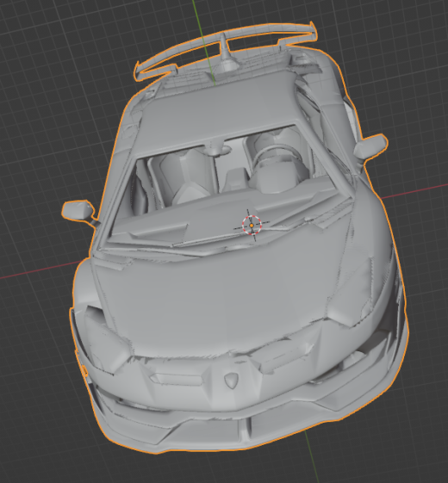The image size is (448, 483).
Task: Click the 3D cursor on the car
Action: (x=252, y=226)
